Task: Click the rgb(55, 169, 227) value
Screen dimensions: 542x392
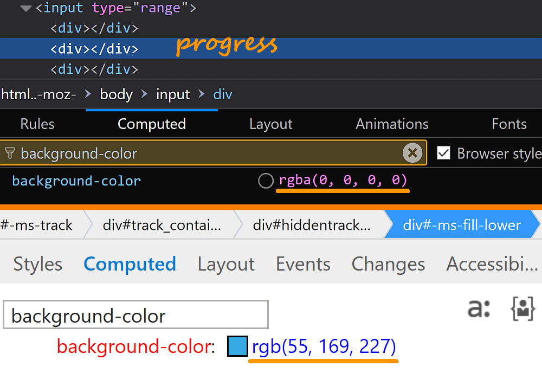Action: pyautogui.click(x=324, y=346)
